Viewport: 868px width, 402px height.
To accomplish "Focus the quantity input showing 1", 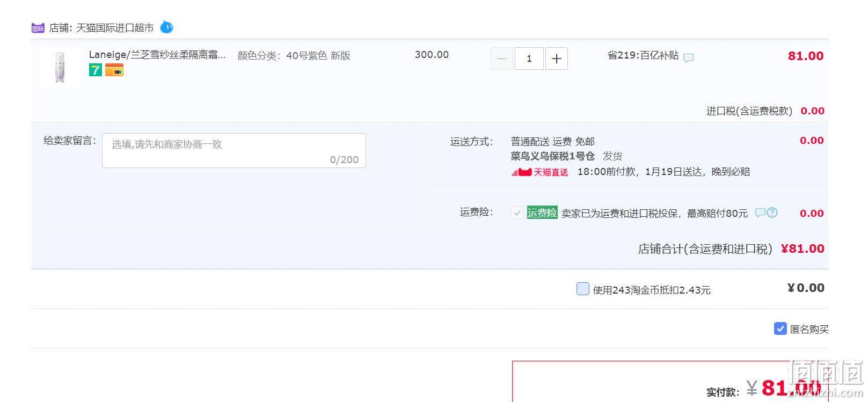I will tap(529, 59).
